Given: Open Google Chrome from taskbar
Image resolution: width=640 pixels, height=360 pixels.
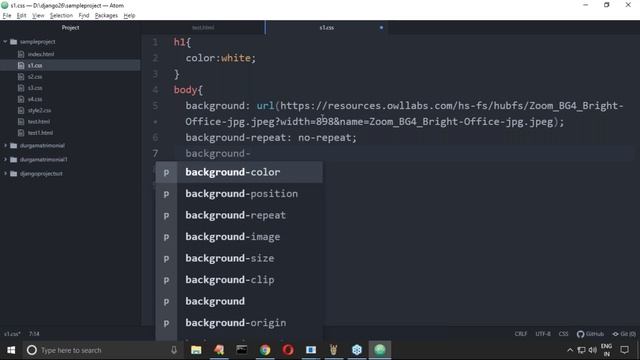Looking at the screenshot, I should coord(265,350).
